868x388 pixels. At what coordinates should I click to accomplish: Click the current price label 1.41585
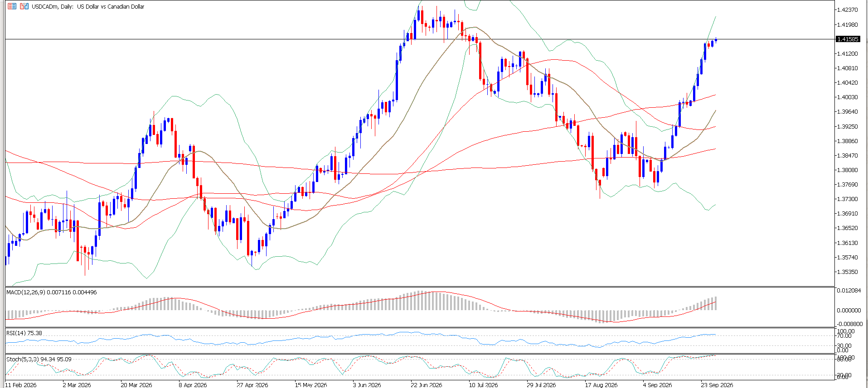(848, 39)
